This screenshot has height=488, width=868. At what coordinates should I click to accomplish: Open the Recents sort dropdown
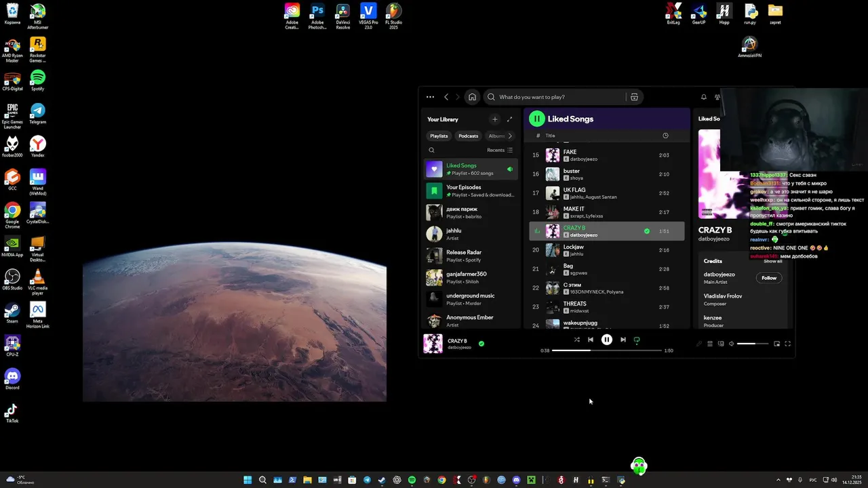point(500,150)
